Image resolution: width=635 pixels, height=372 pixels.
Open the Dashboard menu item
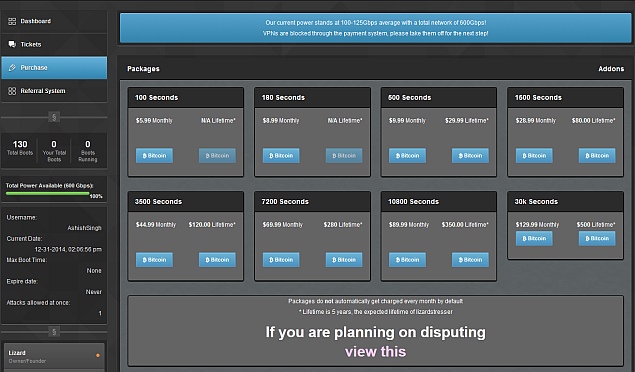click(x=54, y=21)
